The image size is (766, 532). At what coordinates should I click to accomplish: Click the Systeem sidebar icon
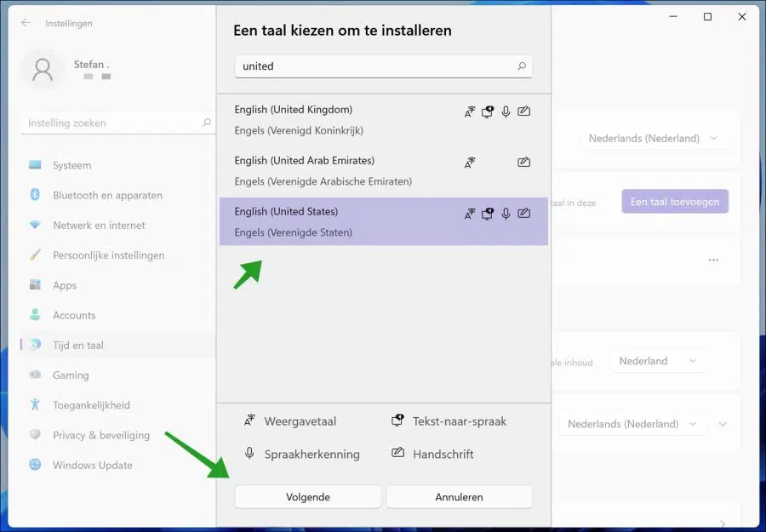point(35,164)
